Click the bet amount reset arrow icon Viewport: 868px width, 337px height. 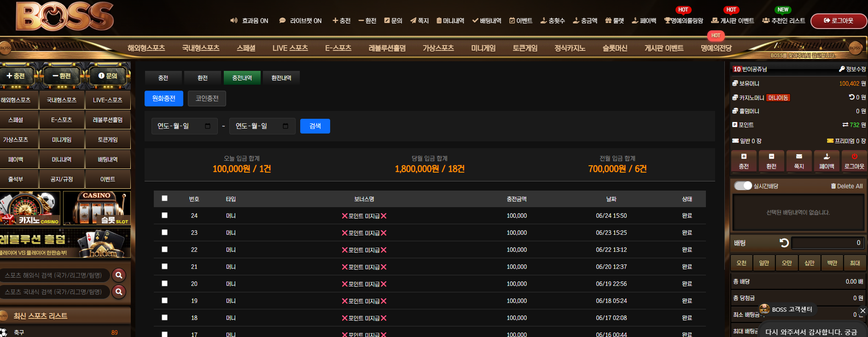click(784, 243)
